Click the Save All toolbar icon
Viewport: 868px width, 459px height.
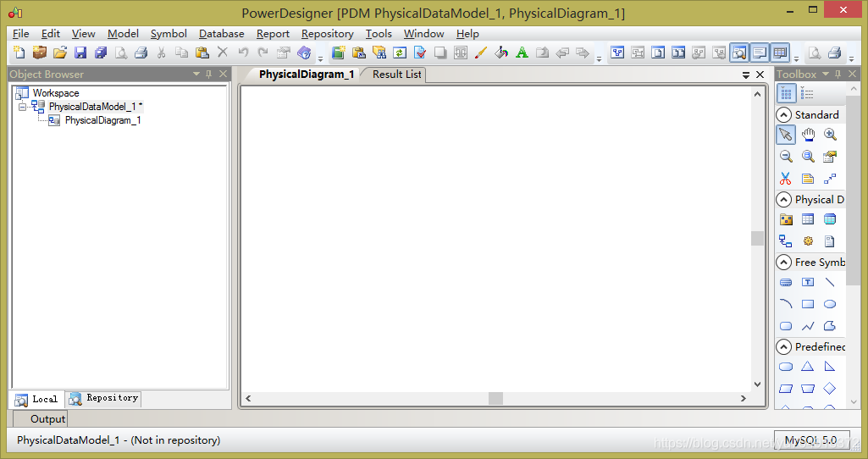point(101,53)
